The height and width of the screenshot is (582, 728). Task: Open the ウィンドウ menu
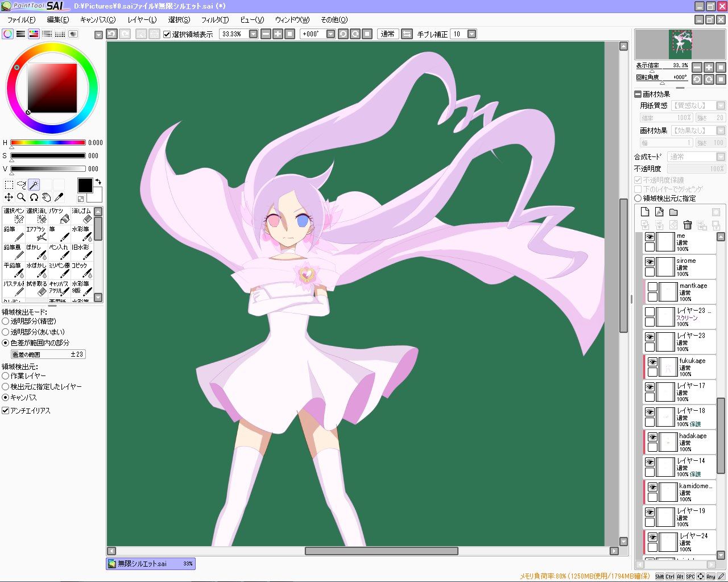coord(292,20)
